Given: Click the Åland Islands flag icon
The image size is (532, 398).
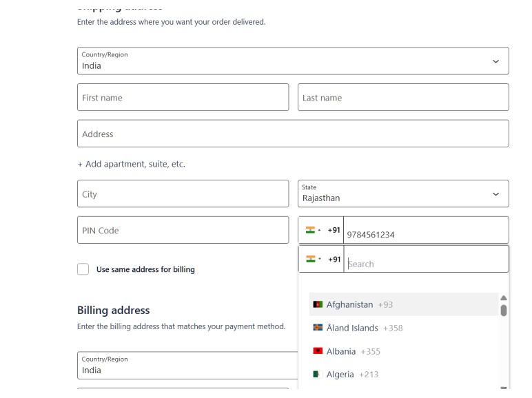Looking at the screenshot, I should [318, 328].
